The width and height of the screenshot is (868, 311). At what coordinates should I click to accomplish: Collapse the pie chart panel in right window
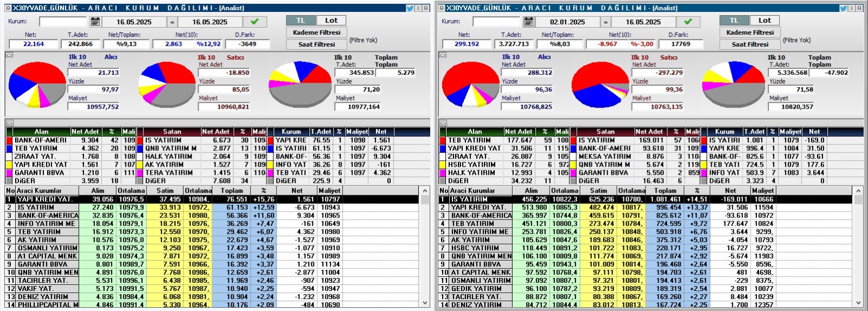(443, 55)
